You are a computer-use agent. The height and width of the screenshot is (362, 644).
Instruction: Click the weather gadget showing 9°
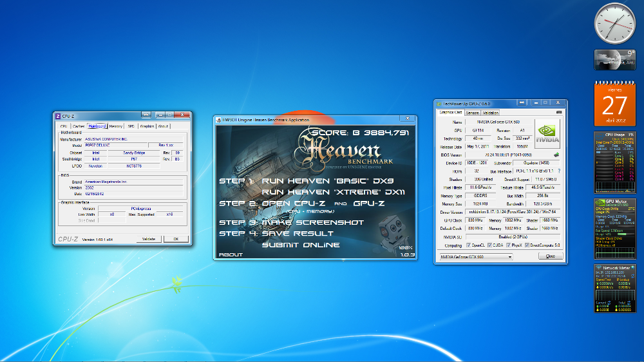(615, 59)
